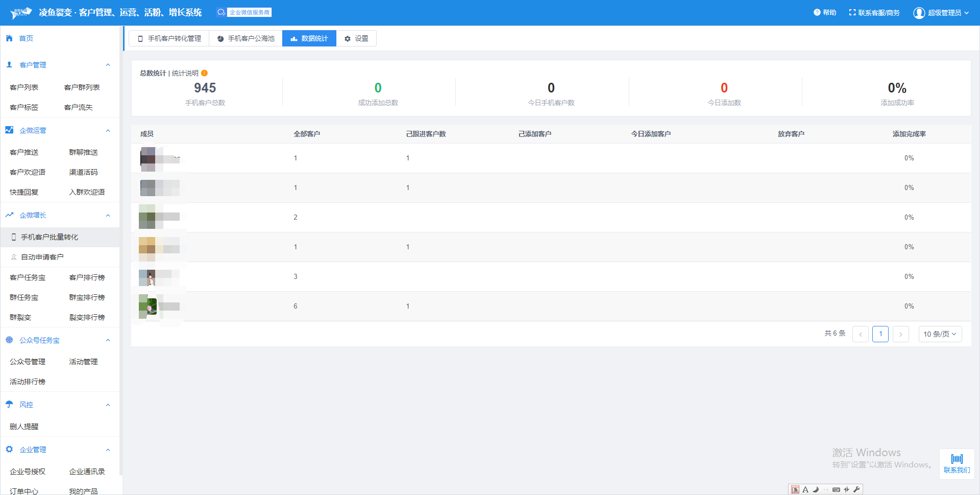Open 自动申请客户 in the sidebar
980x495 pixels.
point(42,257)
